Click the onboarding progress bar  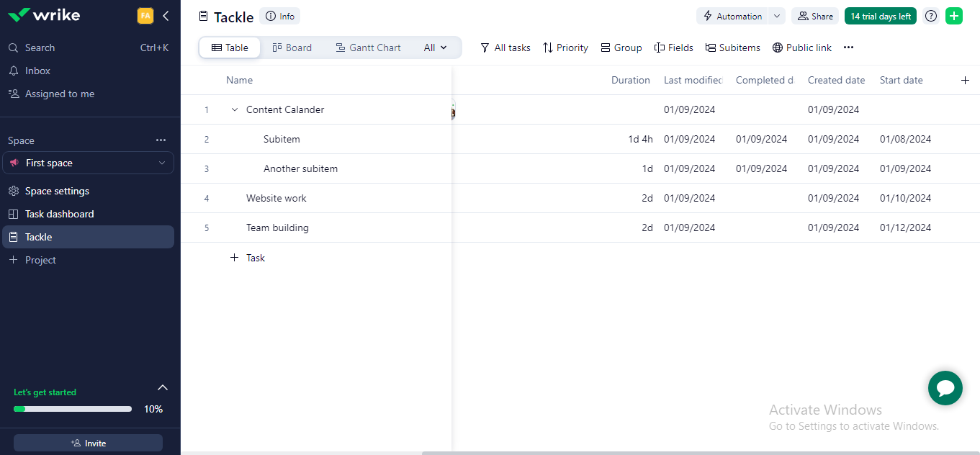click(72, 408)
